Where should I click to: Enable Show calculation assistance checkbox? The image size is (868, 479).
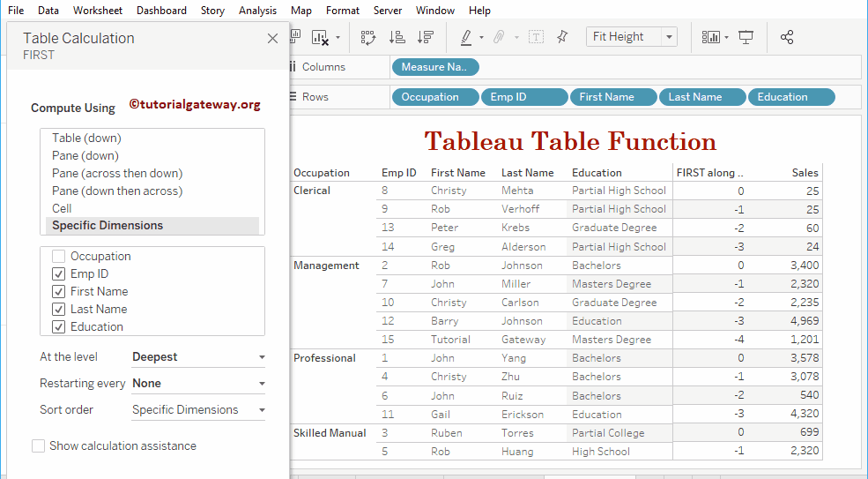tap(38, 445)
